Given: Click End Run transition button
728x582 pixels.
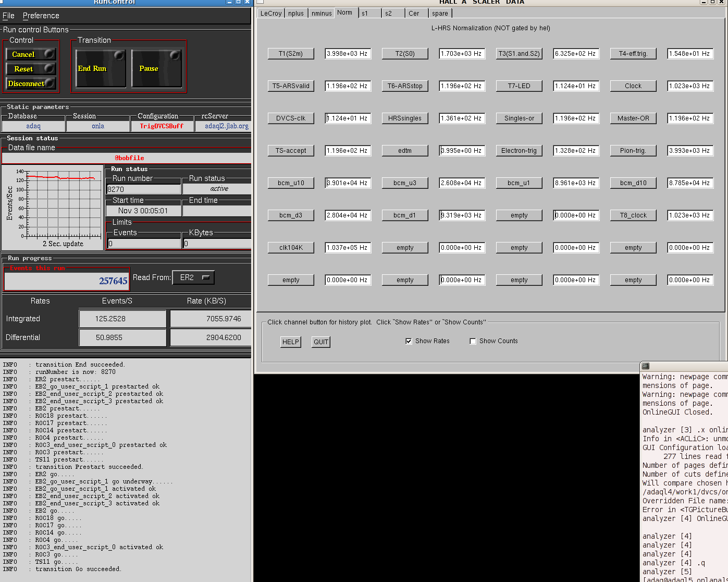Looking at the screenshot, I should coord(101,68).
